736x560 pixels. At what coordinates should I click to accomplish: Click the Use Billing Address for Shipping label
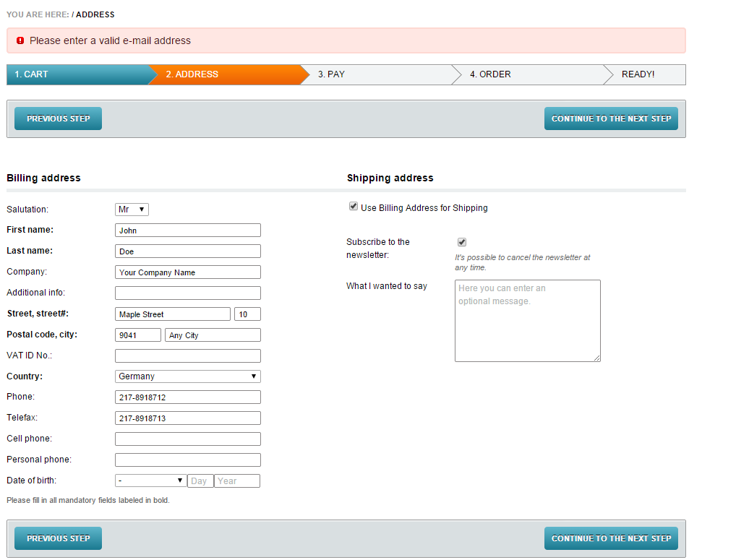pyautogui.click(x=424, y=208)
